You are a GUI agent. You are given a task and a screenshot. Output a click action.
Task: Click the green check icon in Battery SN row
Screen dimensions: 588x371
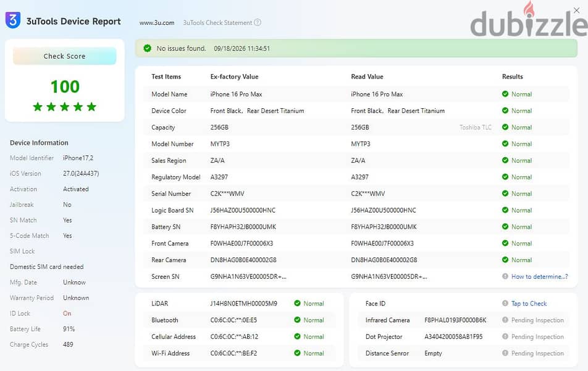505,226
